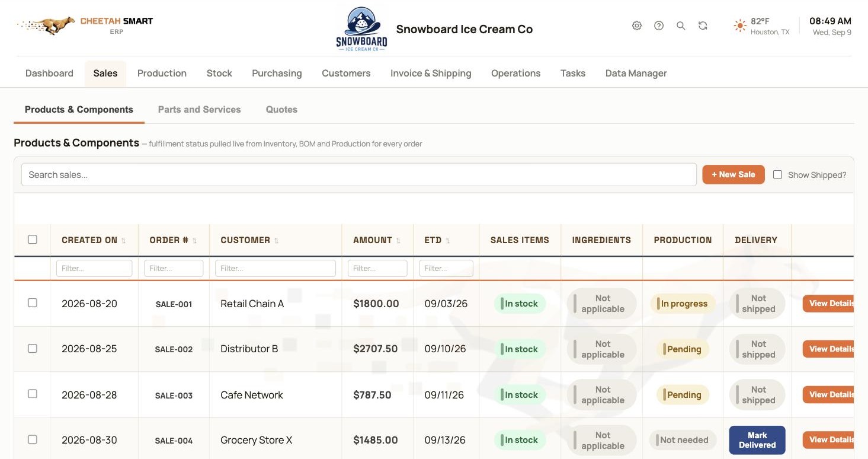Click the In progress production badge
This screenshot has width=868, height=459.
[683, 304]
